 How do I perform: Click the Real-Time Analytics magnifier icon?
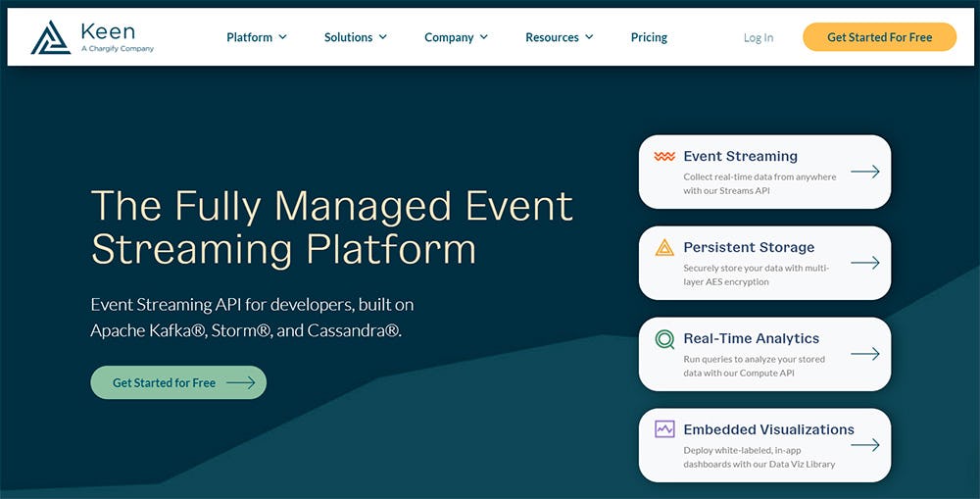[x=664, y=339]
